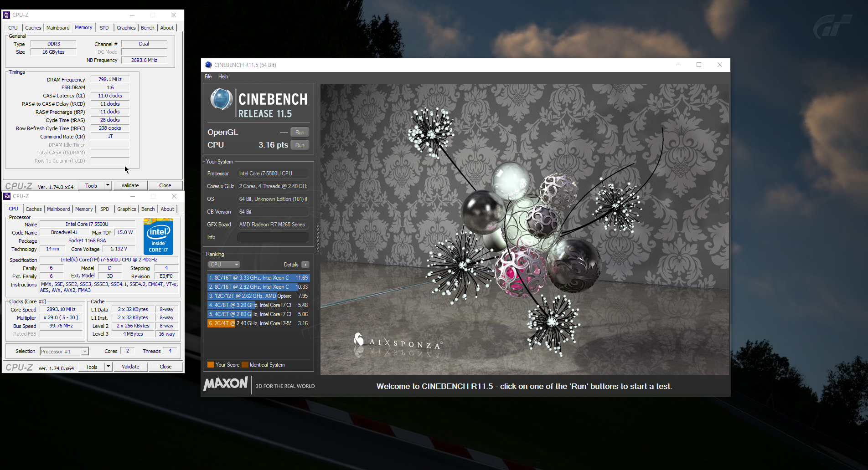Open the Tools dropdown arrow in lower CPU-Z window
868x470 pixels.
click(x=108, y=367)
